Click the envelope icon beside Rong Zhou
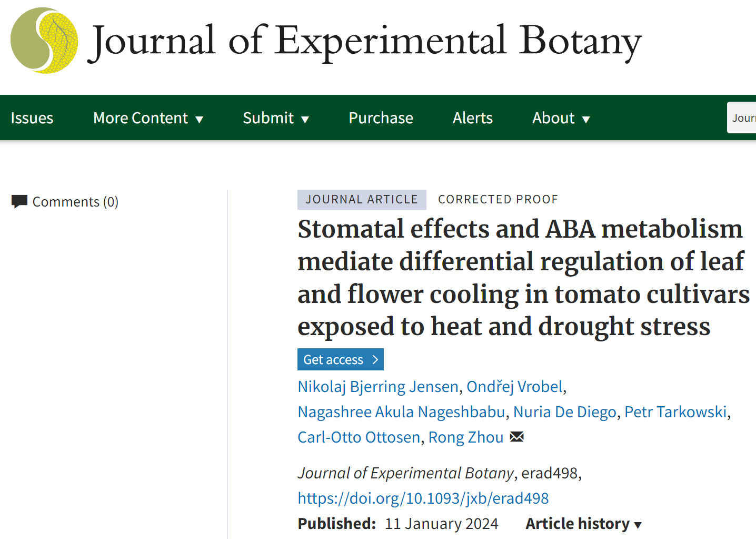 [x=517, y=437]
